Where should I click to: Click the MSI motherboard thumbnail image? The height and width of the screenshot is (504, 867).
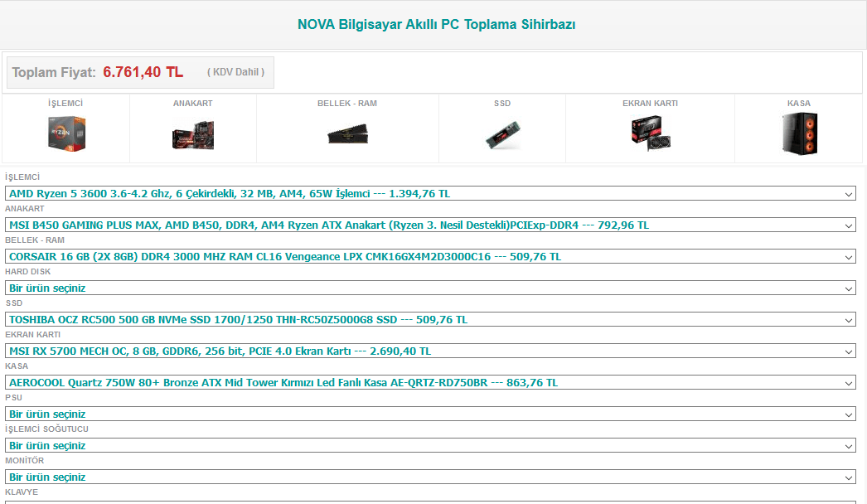click(193, 134)
